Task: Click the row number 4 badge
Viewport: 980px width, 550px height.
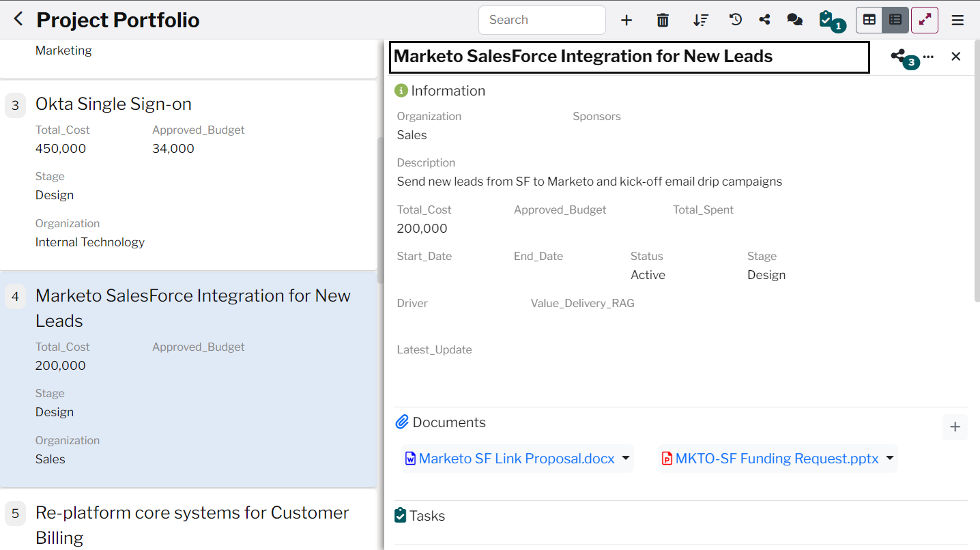Action: pos(15,297)
